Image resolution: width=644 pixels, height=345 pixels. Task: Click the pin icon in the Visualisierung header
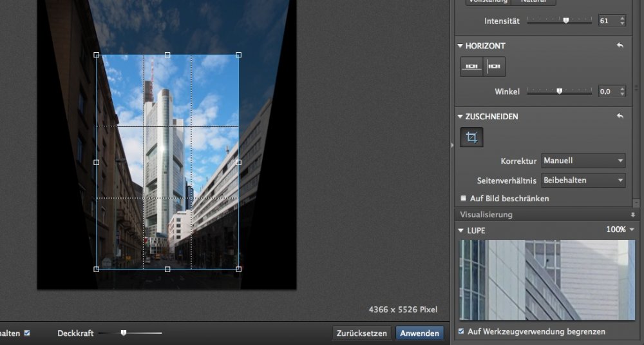click(x=633, y=215)
